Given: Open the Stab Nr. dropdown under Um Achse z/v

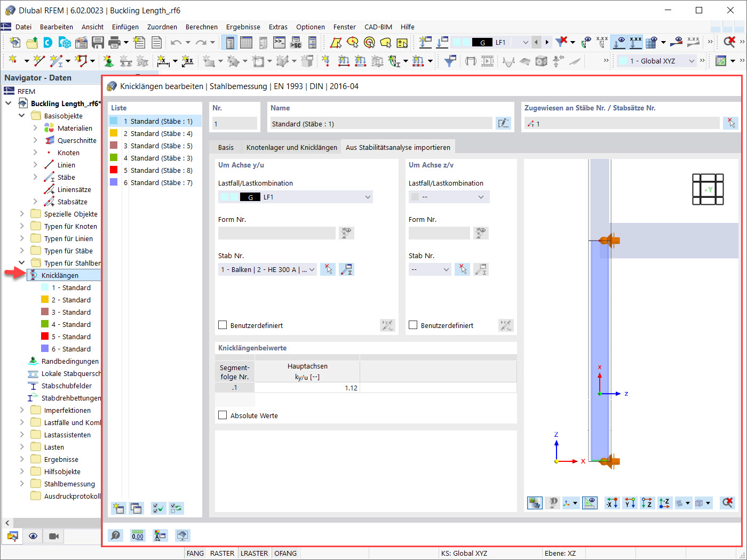Looking at the screenshot, I should [x=430, y=269].
